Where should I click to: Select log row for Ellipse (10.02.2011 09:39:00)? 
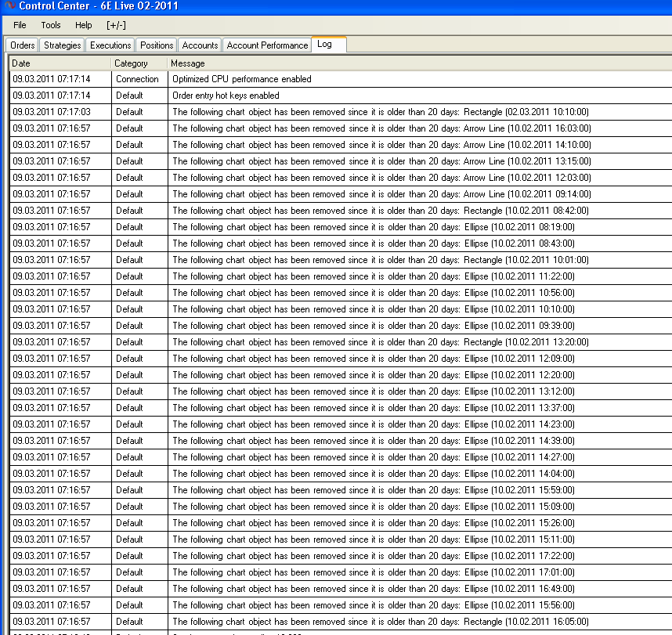coord(341,326)
